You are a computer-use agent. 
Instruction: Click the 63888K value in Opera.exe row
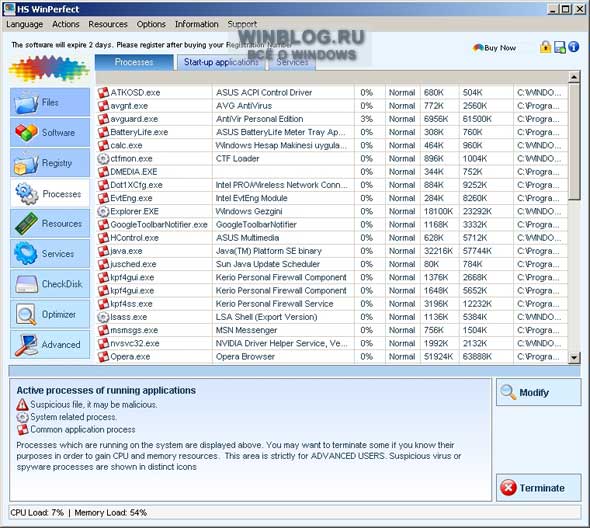pyautogui.click(x=477, y=356)
